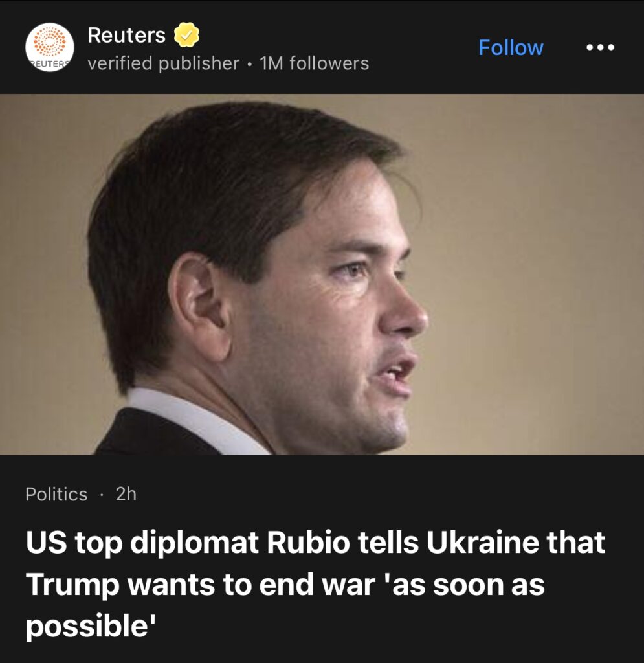
Task: Tap the badge beside the Reuters name
Action: click(187, 35)
